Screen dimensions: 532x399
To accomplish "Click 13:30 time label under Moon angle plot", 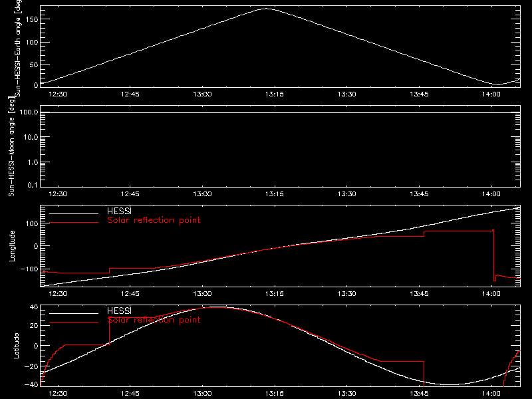I will click(346, 194).
